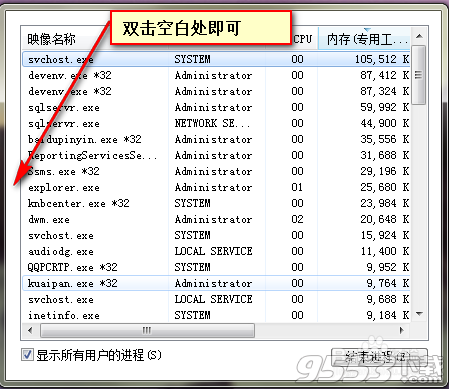This screenshot has height=389, width=449.
Task: Sort by the CPU column header
Action: click(x=303, y=39)
